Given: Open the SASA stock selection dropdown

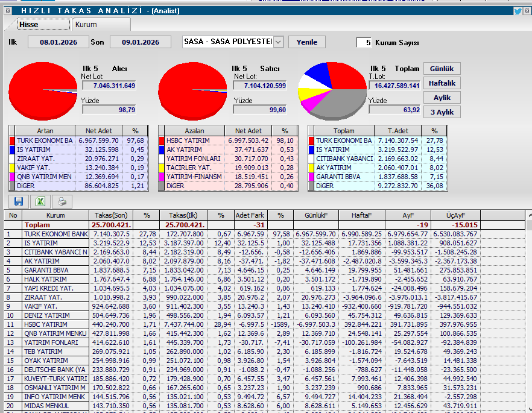Looking at the screenshot, I should [278, 42].
